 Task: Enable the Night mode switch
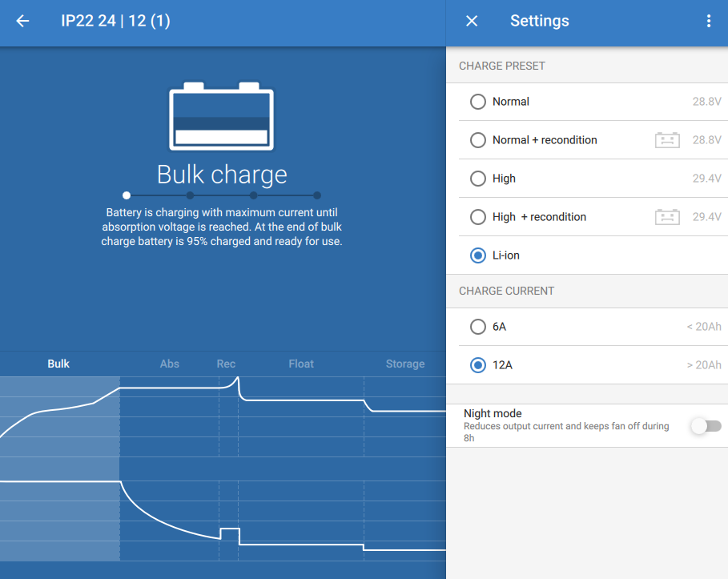tap(706, 426)
